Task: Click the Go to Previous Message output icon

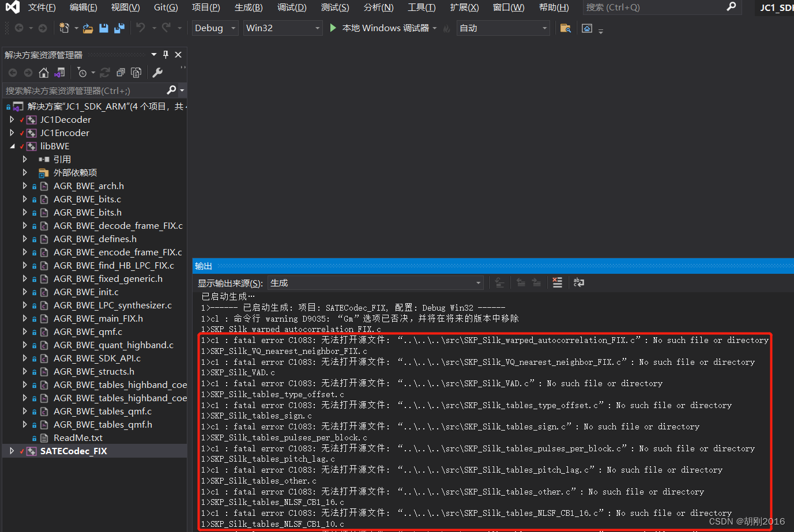Action: click(x=521, y=282)
